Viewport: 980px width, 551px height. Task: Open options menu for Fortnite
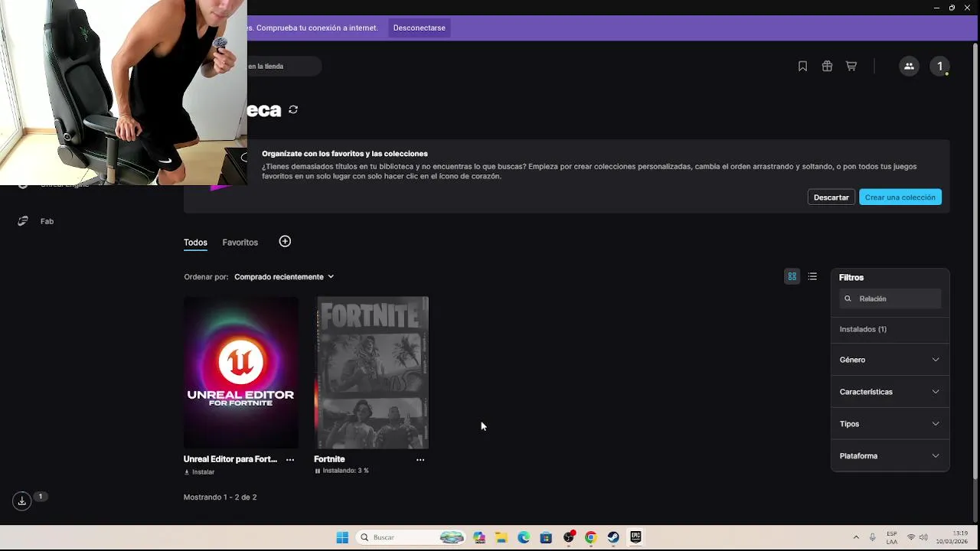420,460
